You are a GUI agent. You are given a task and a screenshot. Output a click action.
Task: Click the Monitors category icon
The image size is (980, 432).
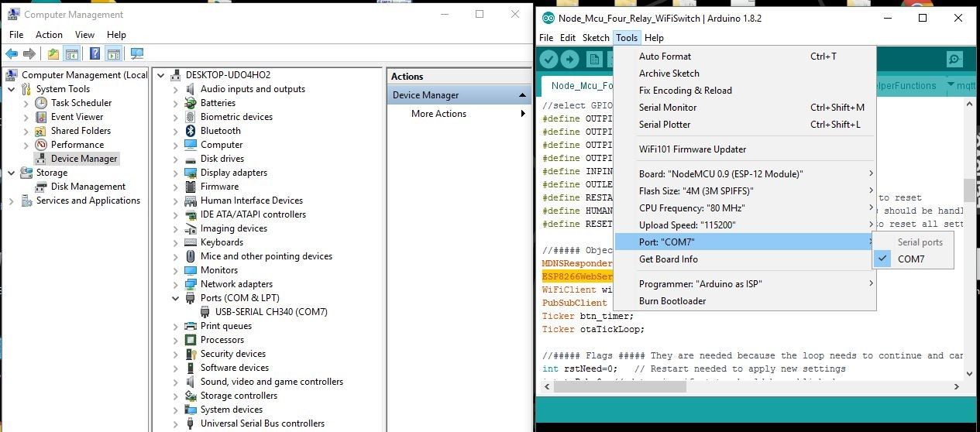[191, 270]
